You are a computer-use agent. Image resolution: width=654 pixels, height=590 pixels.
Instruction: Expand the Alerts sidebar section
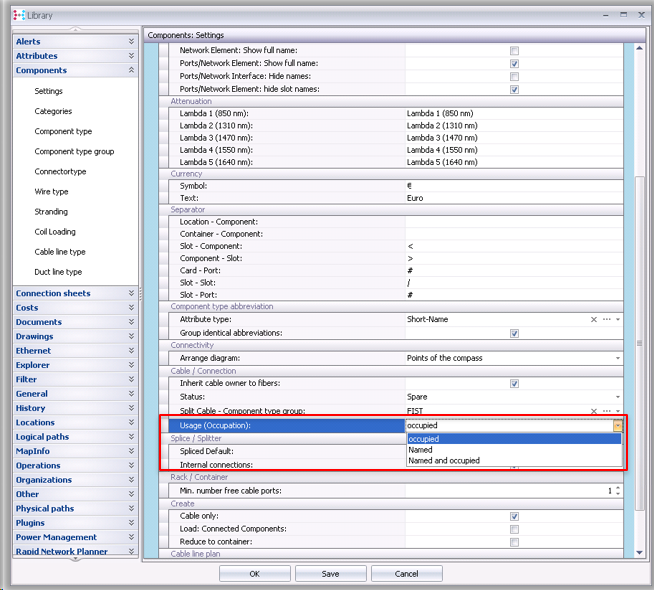pos(75,42)
